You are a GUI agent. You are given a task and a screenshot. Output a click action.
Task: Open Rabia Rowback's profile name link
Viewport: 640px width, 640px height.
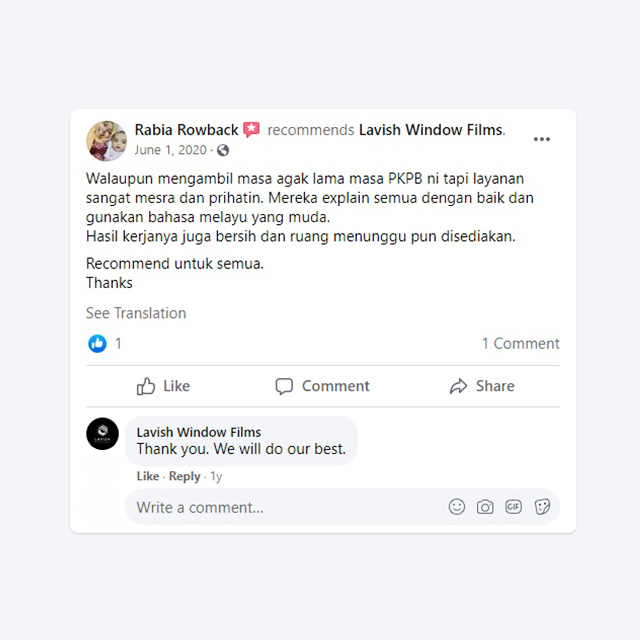(187, 130)
